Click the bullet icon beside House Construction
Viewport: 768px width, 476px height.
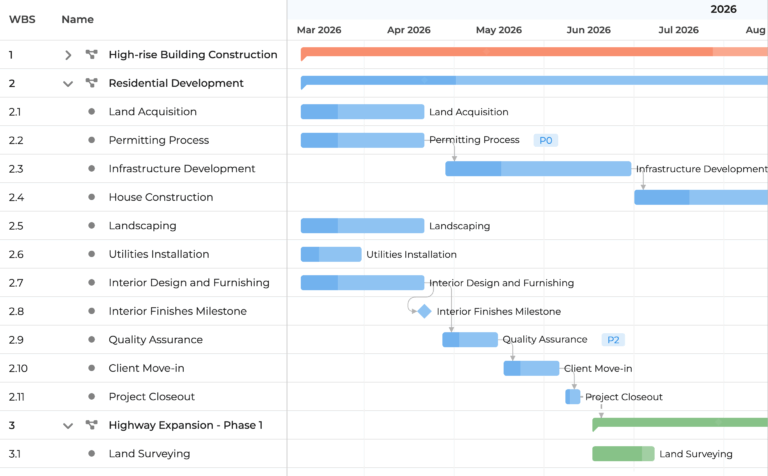tap(92, 198)
